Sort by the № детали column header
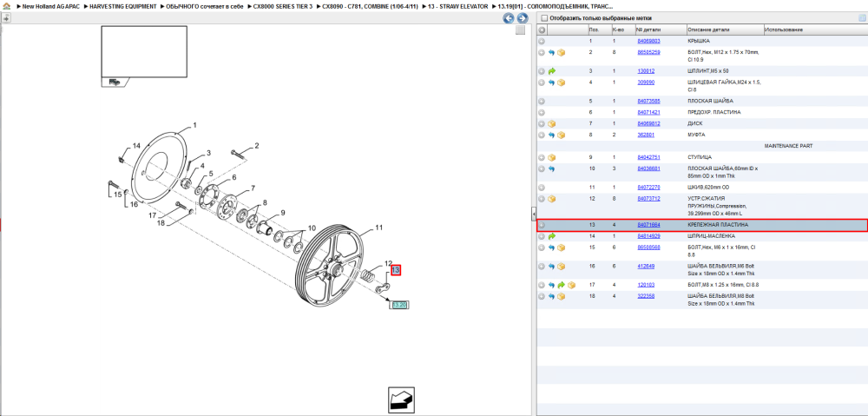The width and height of the screenshot is (868, 416). (660, 30)
